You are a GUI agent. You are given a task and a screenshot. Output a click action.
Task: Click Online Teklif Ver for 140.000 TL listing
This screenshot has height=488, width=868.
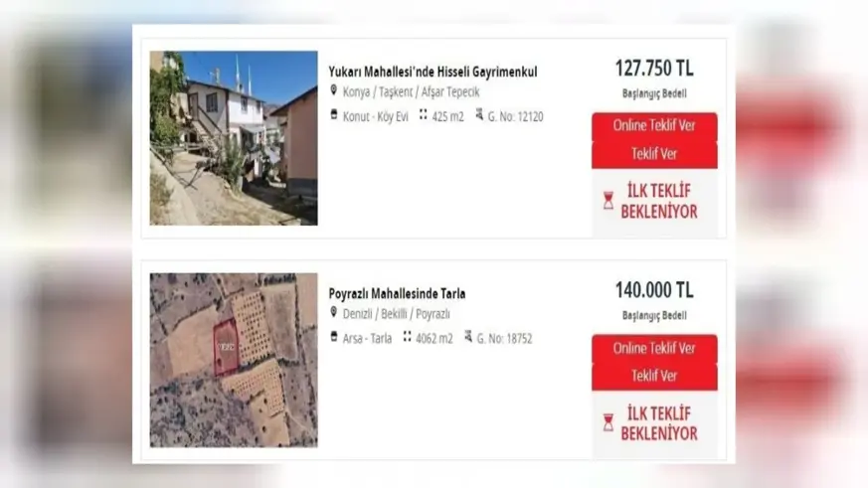pos(654,349)
